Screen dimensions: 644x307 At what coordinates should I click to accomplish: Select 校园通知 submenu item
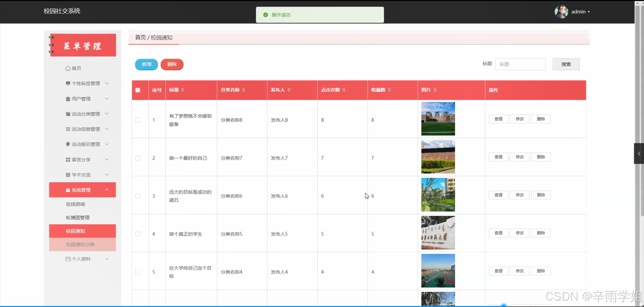[83, 231]
